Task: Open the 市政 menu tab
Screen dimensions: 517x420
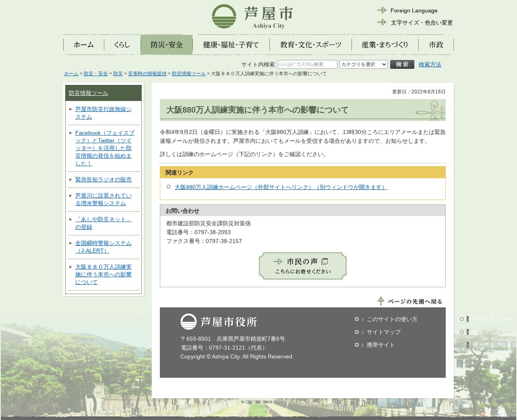Action: (436, 45)
